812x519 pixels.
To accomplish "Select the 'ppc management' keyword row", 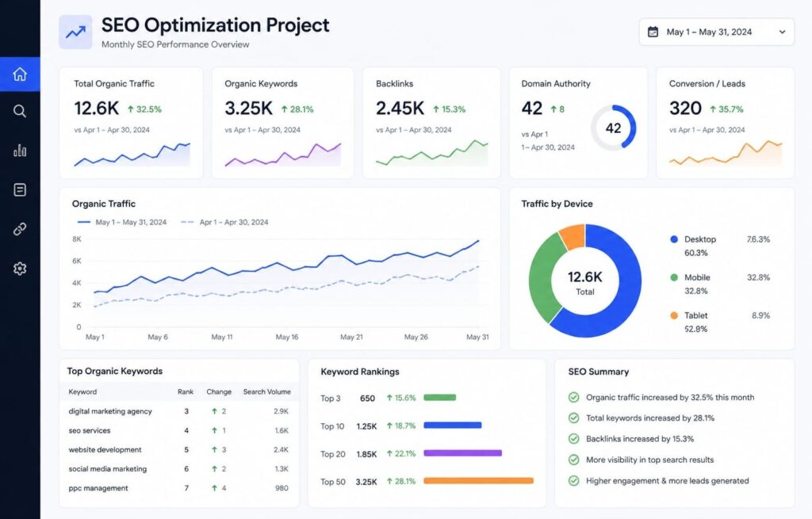I will (x=179, y=488).
